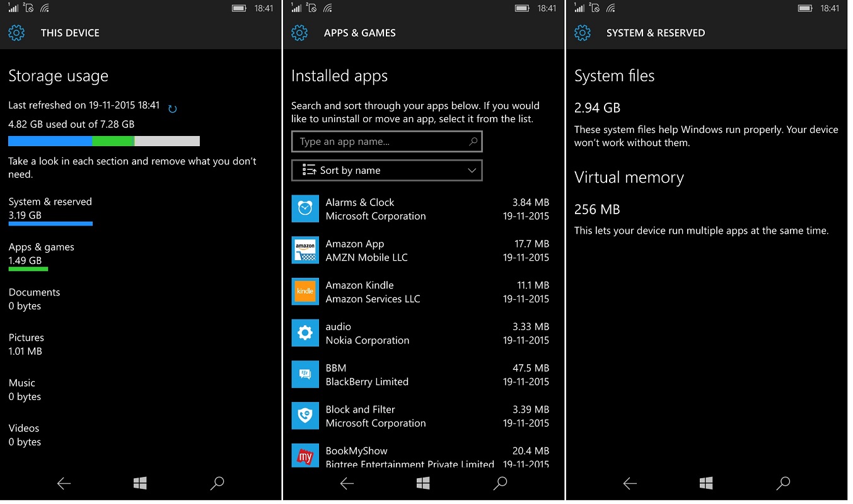The width and height of the screenshot is (853, 504).
Task: Select the Nokia audio gear icon
Action: [x=305, y=333]
